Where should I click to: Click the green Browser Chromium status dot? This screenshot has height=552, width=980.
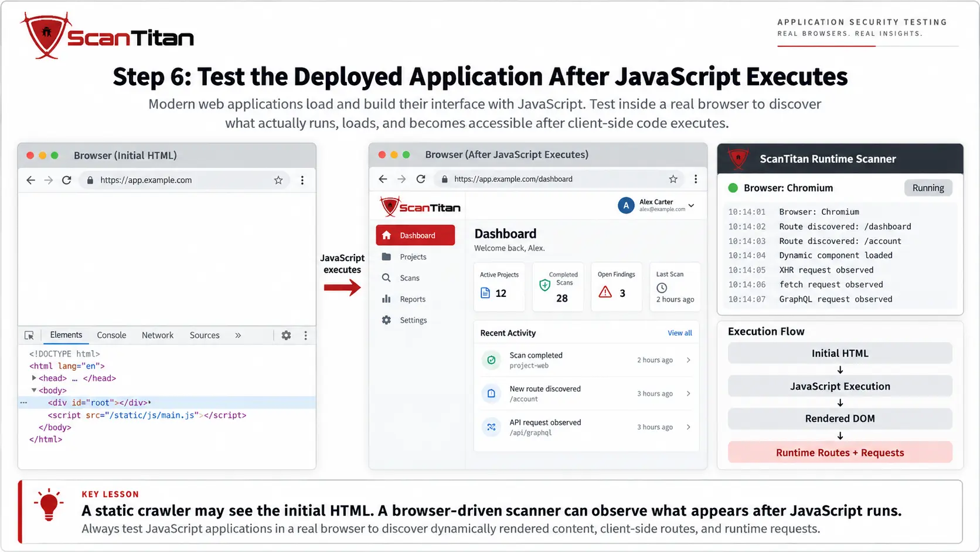pos(733,188)
